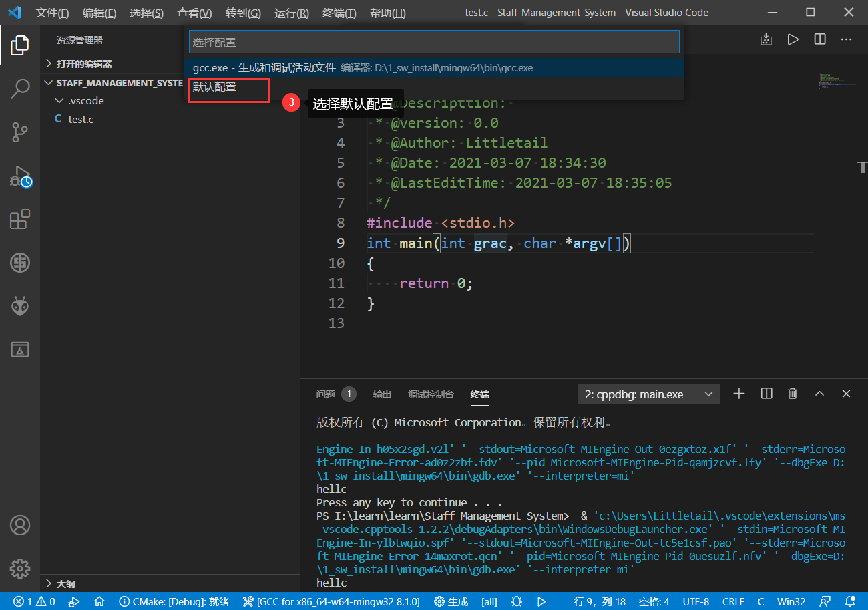Open the 文件(F) menu
This screenshot has height=610, width=868.
pos(52,13)
